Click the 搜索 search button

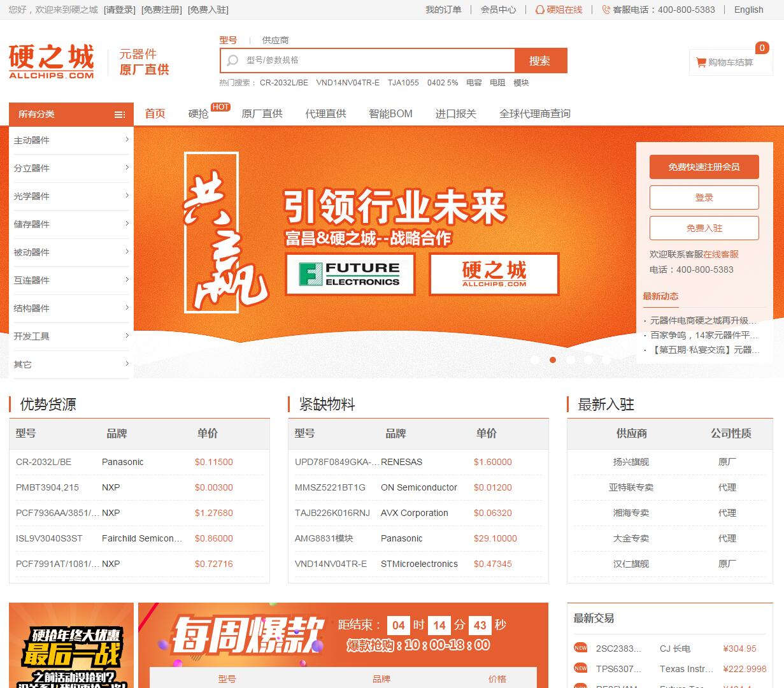click(540, 61)
